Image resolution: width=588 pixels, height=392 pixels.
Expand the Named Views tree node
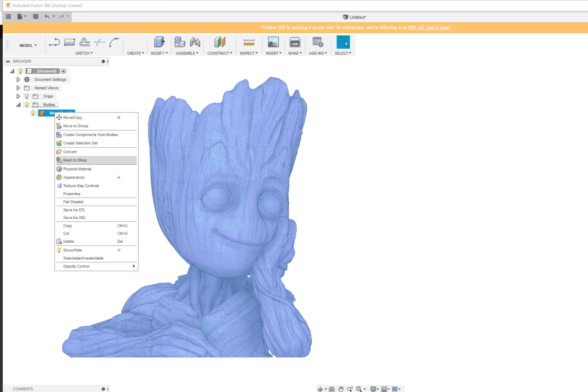coord(18,88)
